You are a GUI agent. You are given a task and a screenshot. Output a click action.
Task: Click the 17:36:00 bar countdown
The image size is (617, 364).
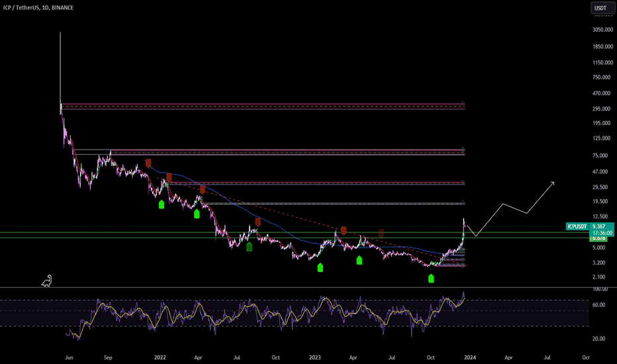[602, 233]
